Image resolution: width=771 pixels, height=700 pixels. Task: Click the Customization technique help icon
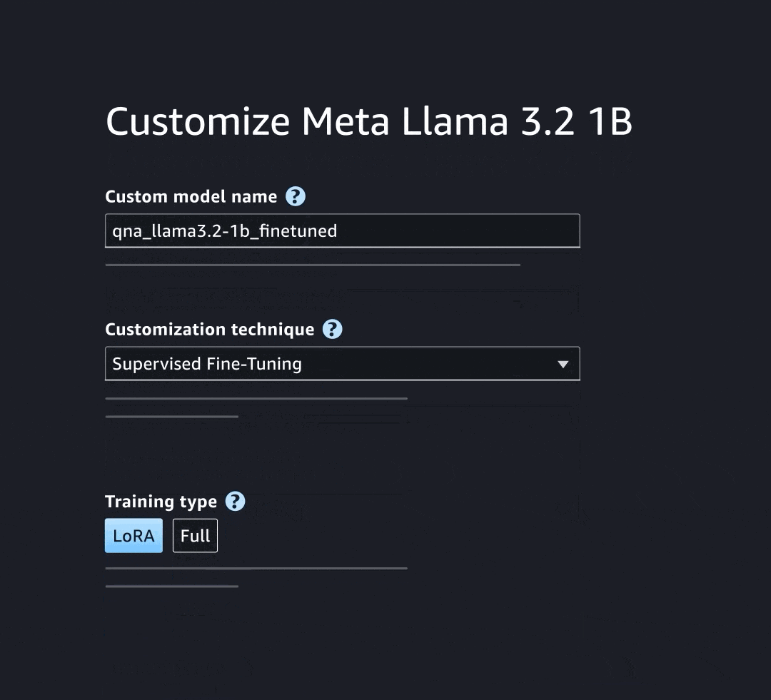(333, 329)
